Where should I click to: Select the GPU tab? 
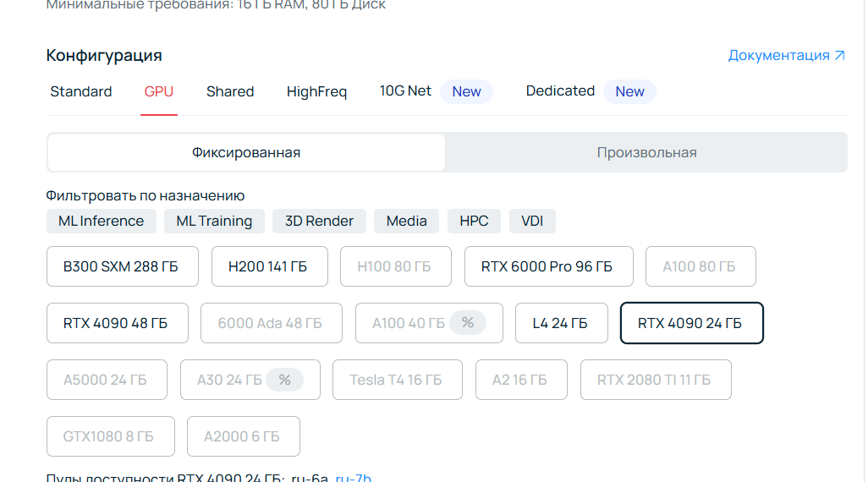tap(159, 91)
